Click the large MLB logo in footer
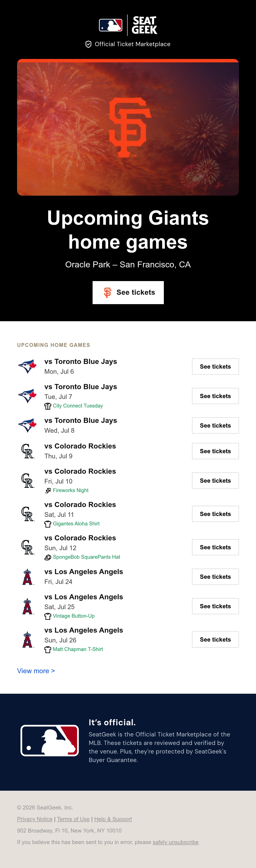Viewport: 256px width, 868px height. pos(50,741)
